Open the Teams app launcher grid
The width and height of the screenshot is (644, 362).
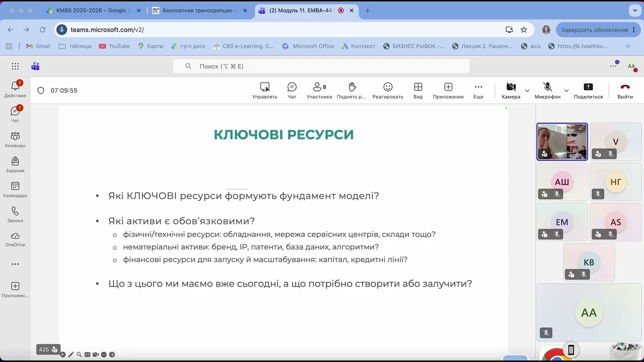(x=15, y=66)
